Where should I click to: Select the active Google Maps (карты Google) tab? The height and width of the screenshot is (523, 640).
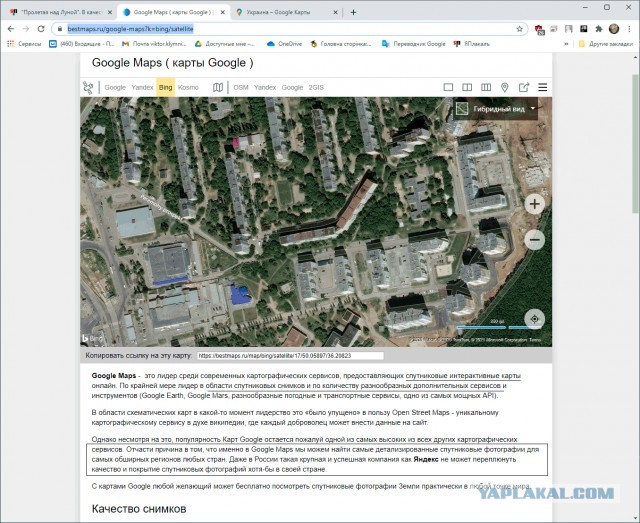(x=172, y=12)
